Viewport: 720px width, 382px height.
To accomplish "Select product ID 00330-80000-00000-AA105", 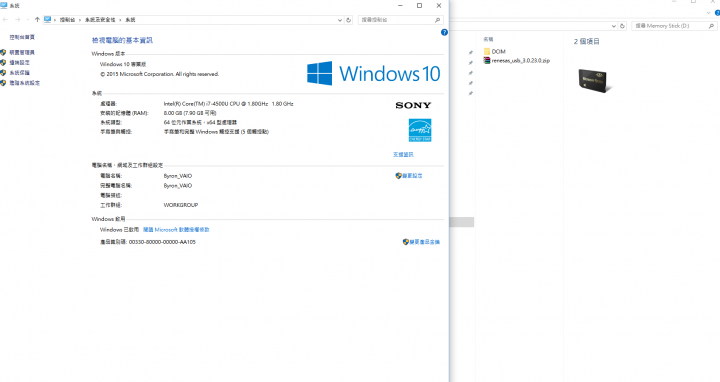I will (162, 242).
